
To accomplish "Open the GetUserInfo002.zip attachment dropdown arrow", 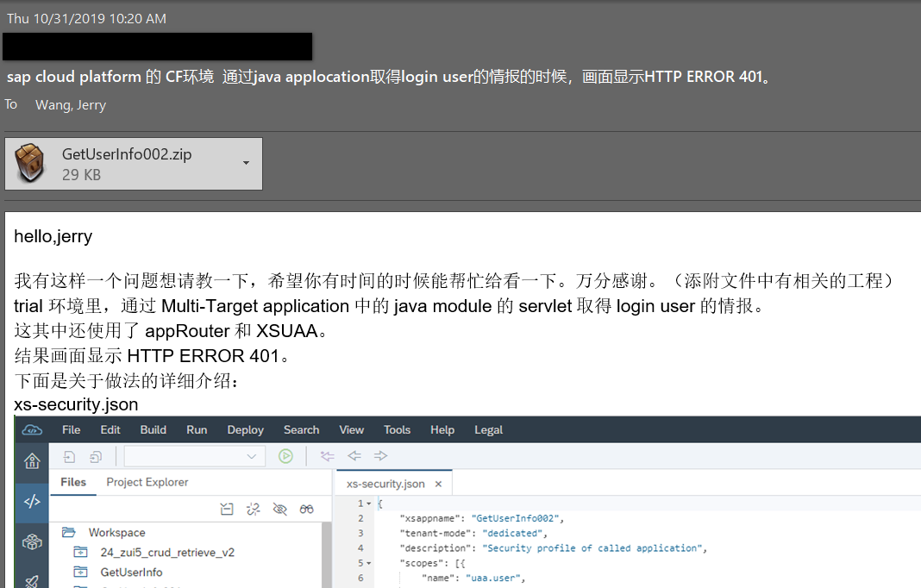I will 246,163.
